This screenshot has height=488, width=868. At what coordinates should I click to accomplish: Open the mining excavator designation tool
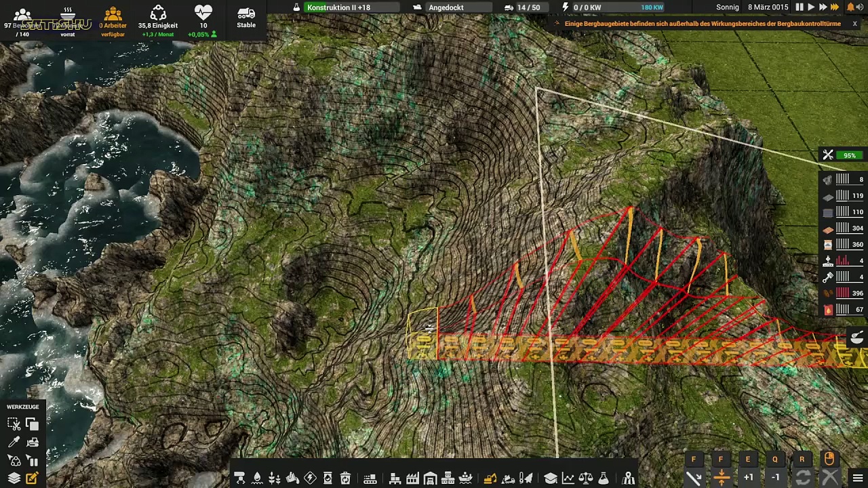tap(490, 479)
